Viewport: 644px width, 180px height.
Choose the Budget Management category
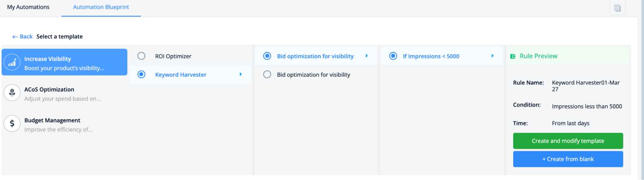click(64, 125)
